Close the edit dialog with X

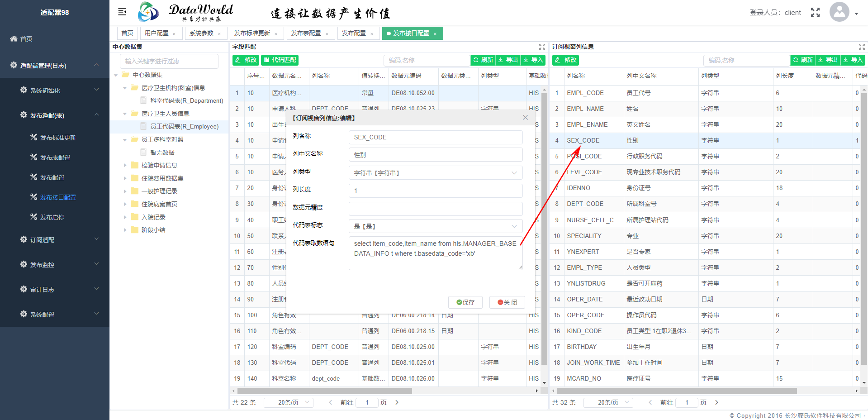tap(525, 117)
